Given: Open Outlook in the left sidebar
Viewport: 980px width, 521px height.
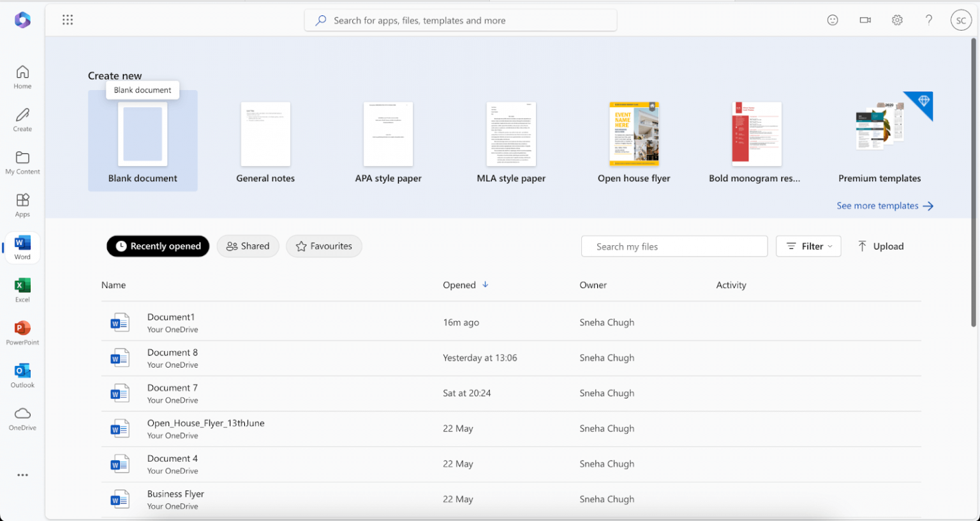Looking at the screenshot, I should [x=22, y=375].
